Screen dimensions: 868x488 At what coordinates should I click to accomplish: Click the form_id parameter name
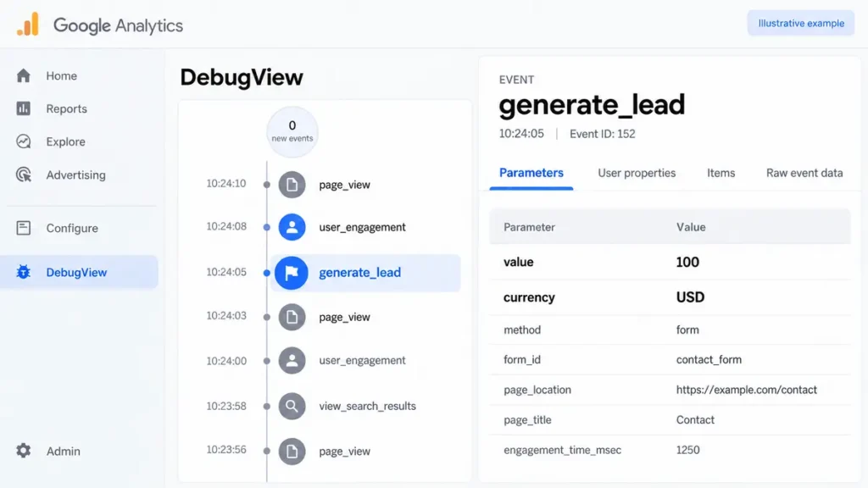522,359
